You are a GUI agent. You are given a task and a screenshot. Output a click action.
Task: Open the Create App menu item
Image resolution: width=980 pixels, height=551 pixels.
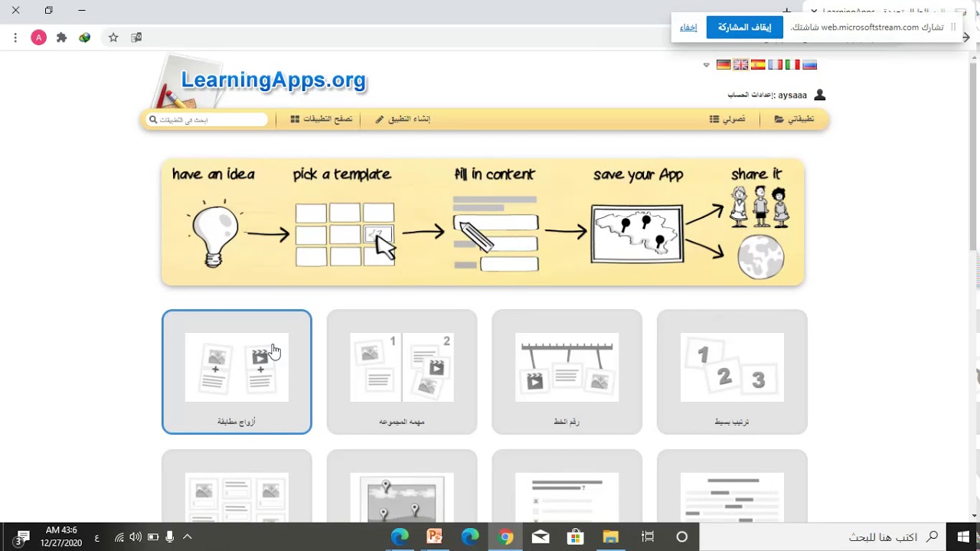point(403,119)
